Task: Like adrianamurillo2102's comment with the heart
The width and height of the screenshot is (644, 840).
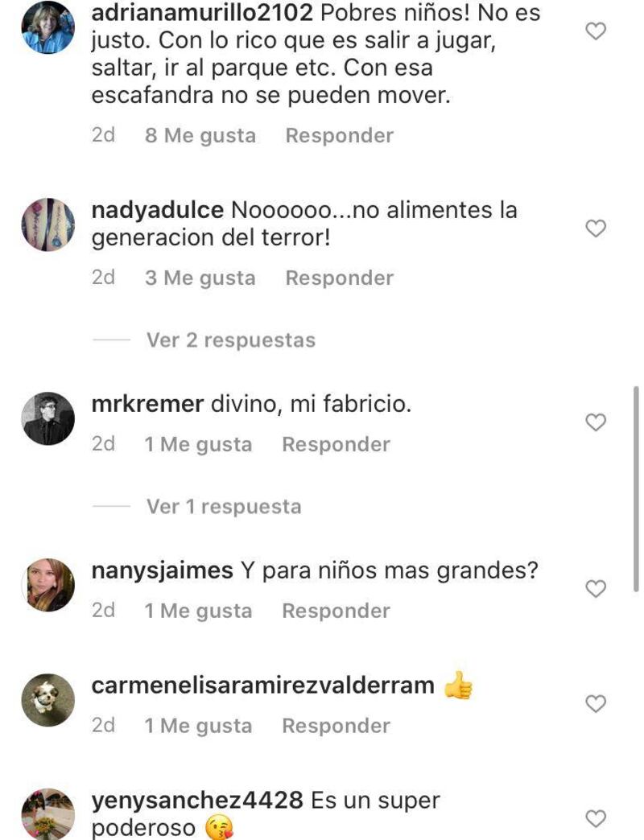Action: tap(595, 31)
